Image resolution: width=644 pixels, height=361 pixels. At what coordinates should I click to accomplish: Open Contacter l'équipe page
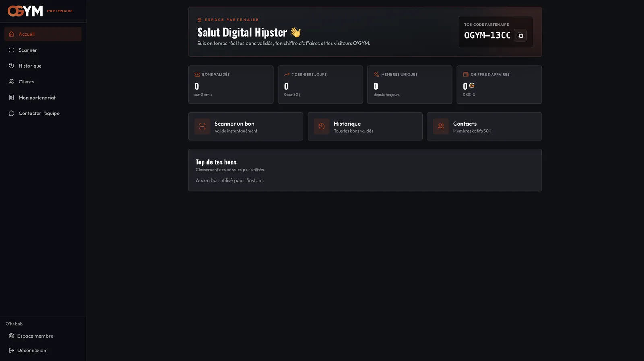point(43,113)
